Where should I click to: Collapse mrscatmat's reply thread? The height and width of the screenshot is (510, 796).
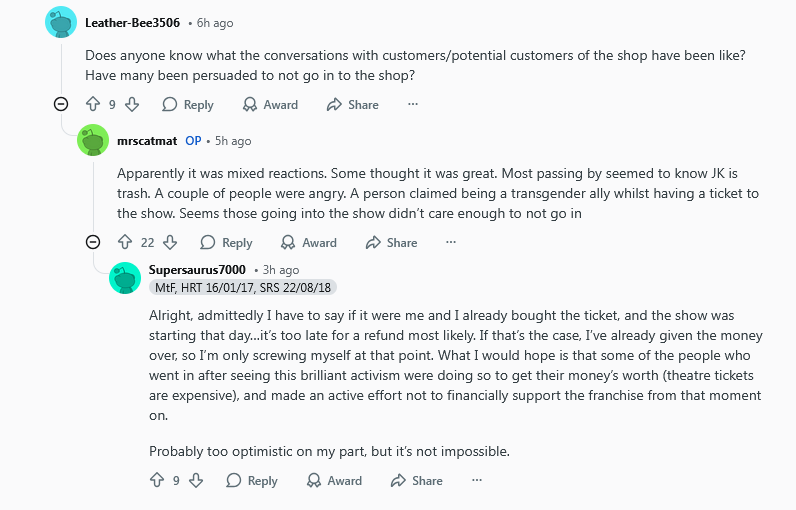[x=93, y=243]
